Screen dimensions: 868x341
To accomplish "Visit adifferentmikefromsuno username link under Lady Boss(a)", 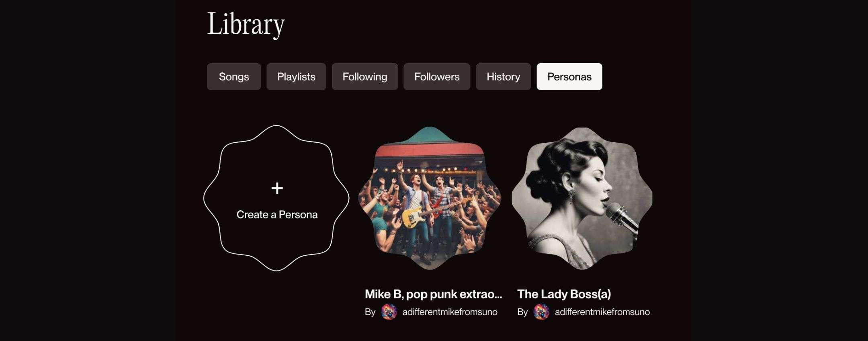I will [x=602, y=312].
